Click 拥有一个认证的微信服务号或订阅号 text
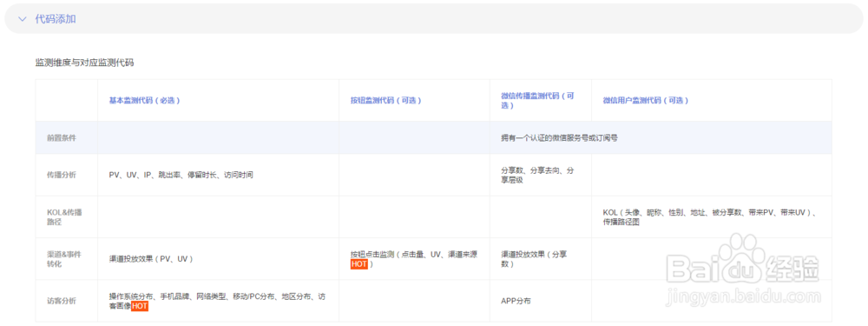Viewport: 868px width, 326px height. [559, 138]
